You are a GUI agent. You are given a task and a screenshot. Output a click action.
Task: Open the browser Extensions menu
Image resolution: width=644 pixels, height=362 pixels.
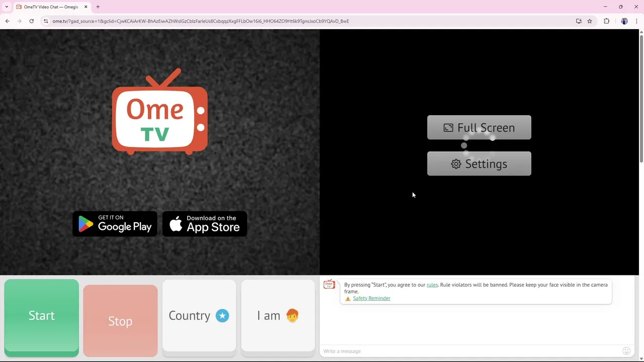click(x=606, y=21)
